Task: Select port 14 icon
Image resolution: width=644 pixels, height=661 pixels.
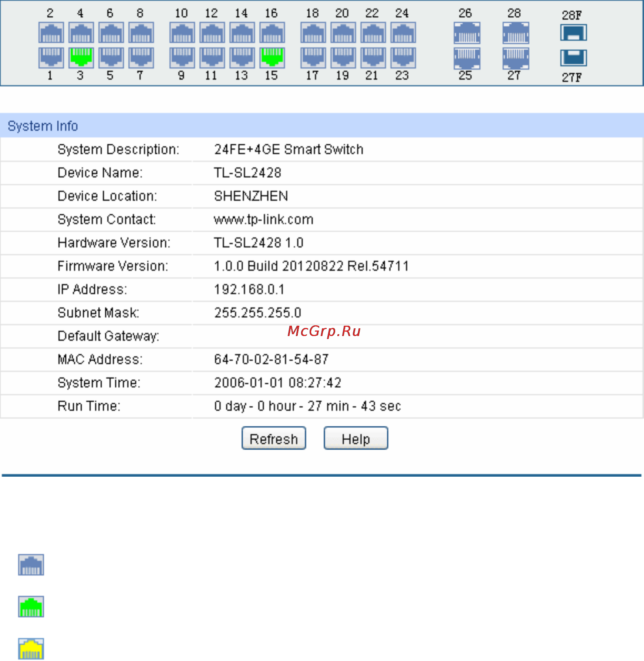Action: pyautogui.click(x=242, y=33)
